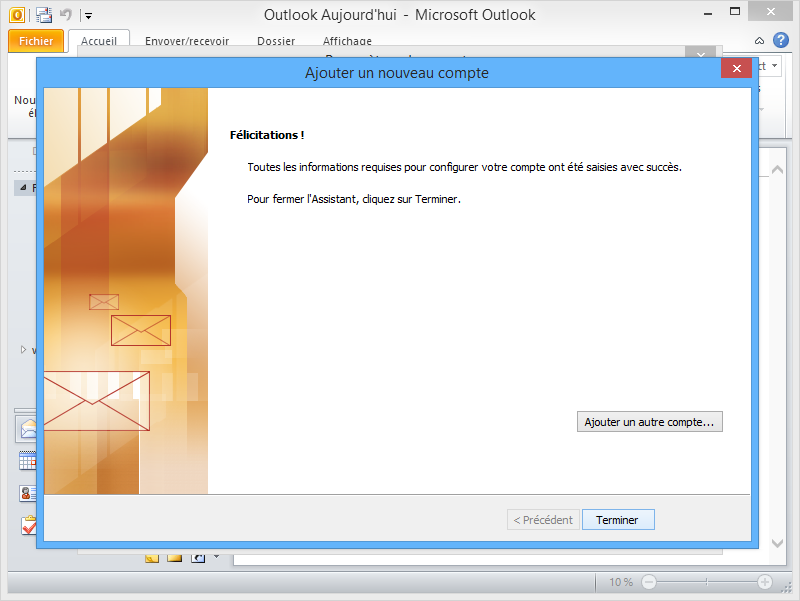Switch to the Accueil tab
This screenshot has width=800, height=601.
[x=100, y=41]
